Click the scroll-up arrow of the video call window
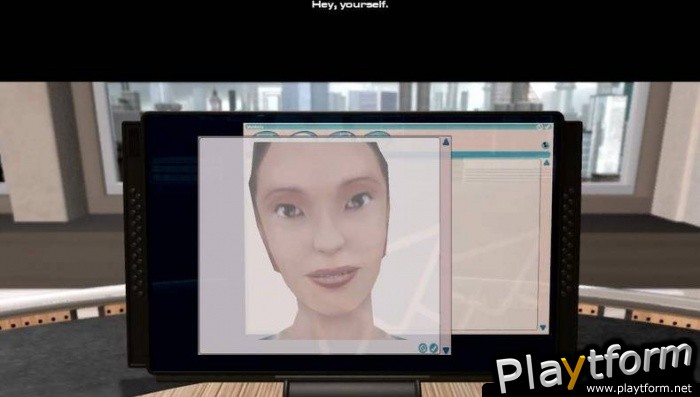 (x=446, y=142)
